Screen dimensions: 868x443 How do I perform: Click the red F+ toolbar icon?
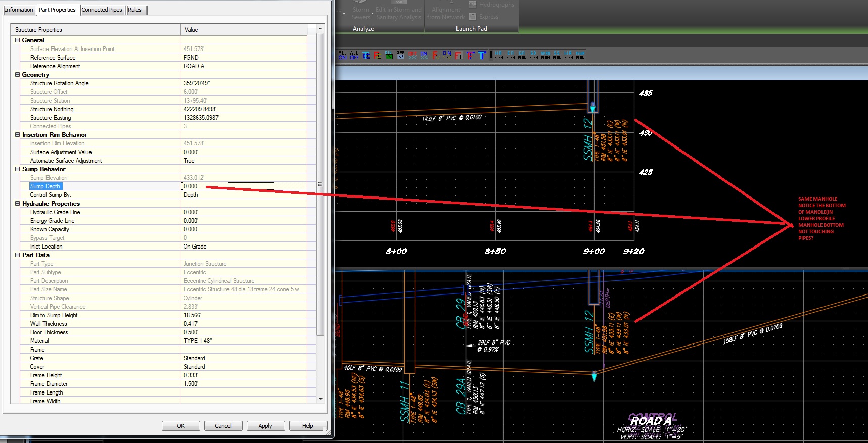click(459, 55)
